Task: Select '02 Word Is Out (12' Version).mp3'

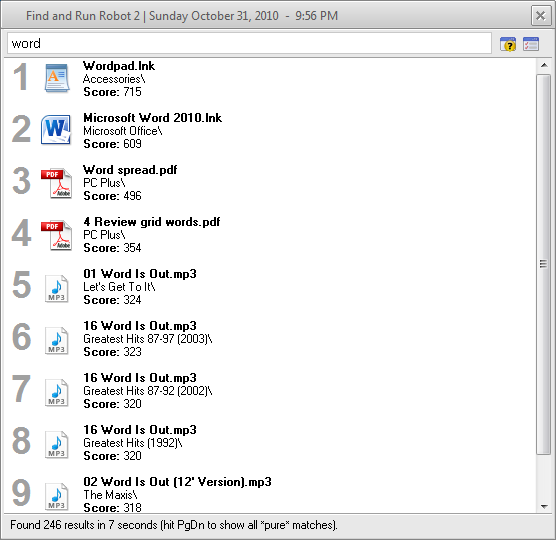Action: (177, 482)
